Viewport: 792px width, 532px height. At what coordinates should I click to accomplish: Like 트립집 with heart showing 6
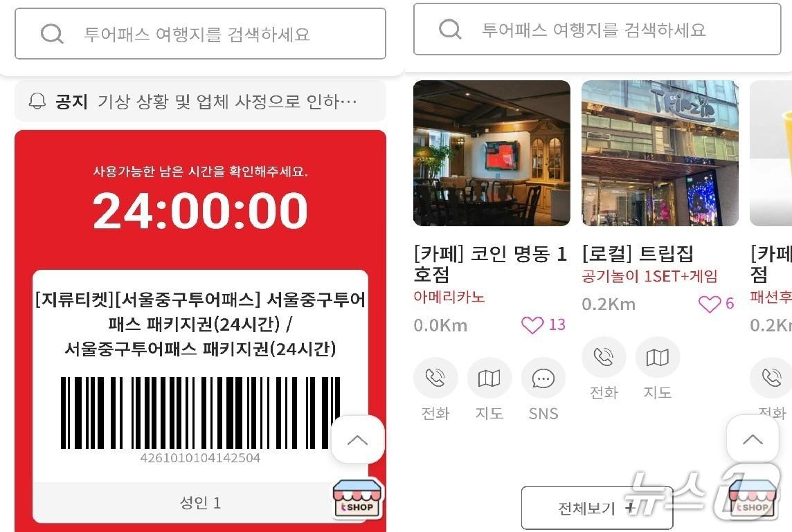coord(709,304)
